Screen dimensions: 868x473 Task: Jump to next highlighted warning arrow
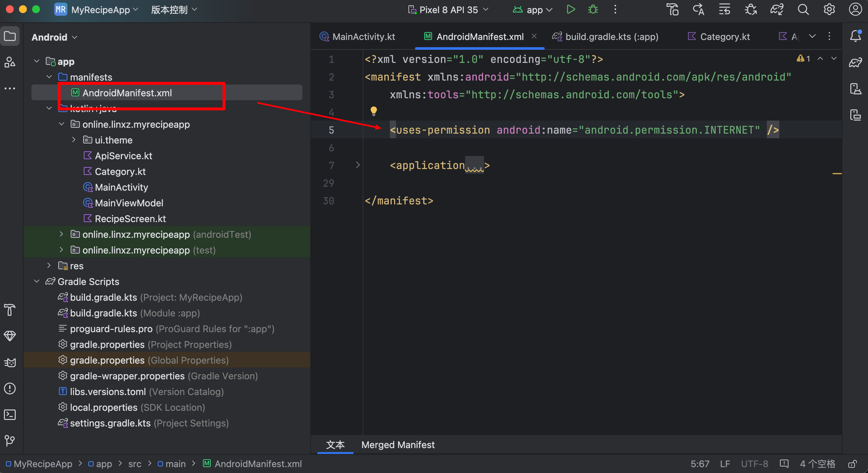[834, 59]
